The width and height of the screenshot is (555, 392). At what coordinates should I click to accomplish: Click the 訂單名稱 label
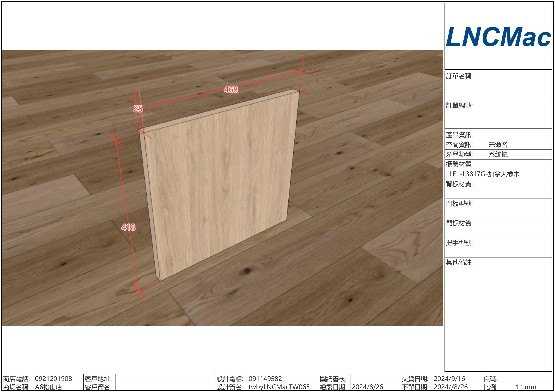[x=460, y=76]
